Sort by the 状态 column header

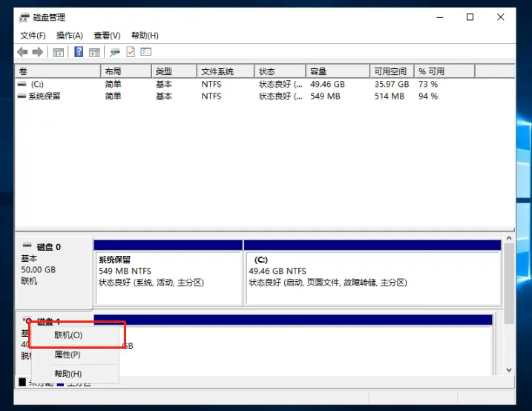point(280,71)
